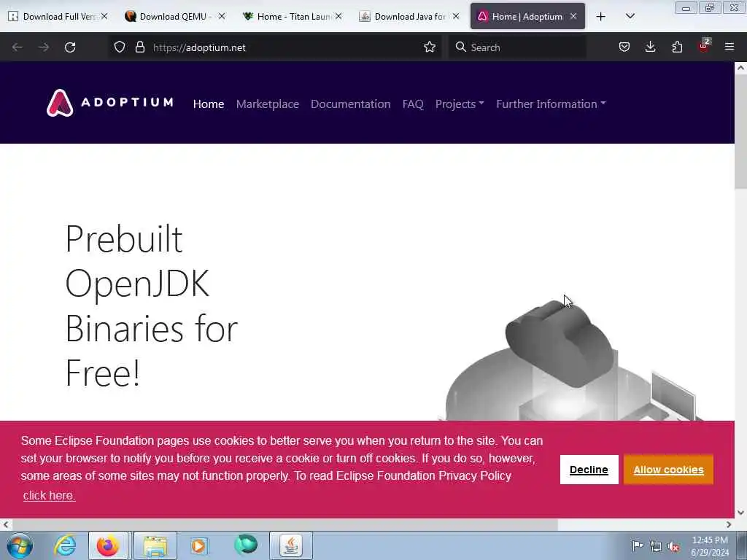Bookmark this page with the star icon
Viewport: 747px width, 560px height.
pyautogui.click(x=429, y=47)
